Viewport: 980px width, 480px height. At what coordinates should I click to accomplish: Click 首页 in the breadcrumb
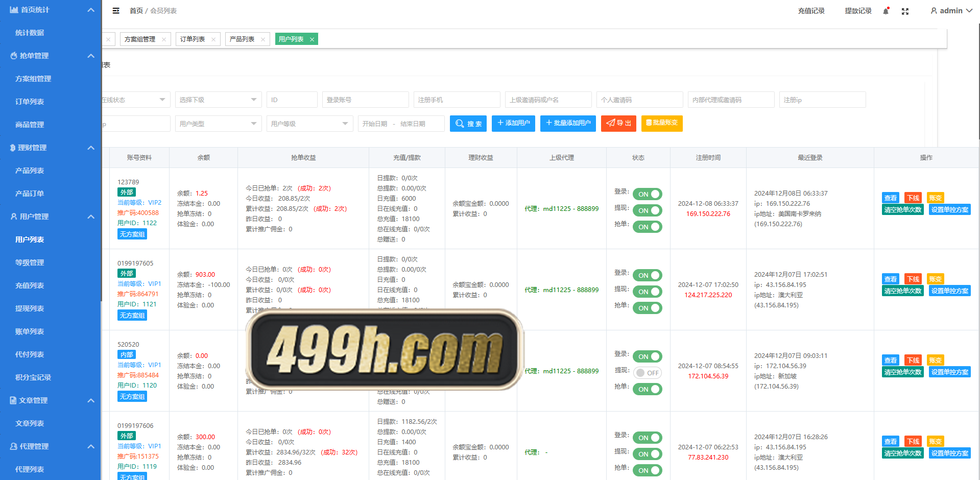tap(136, 11)
